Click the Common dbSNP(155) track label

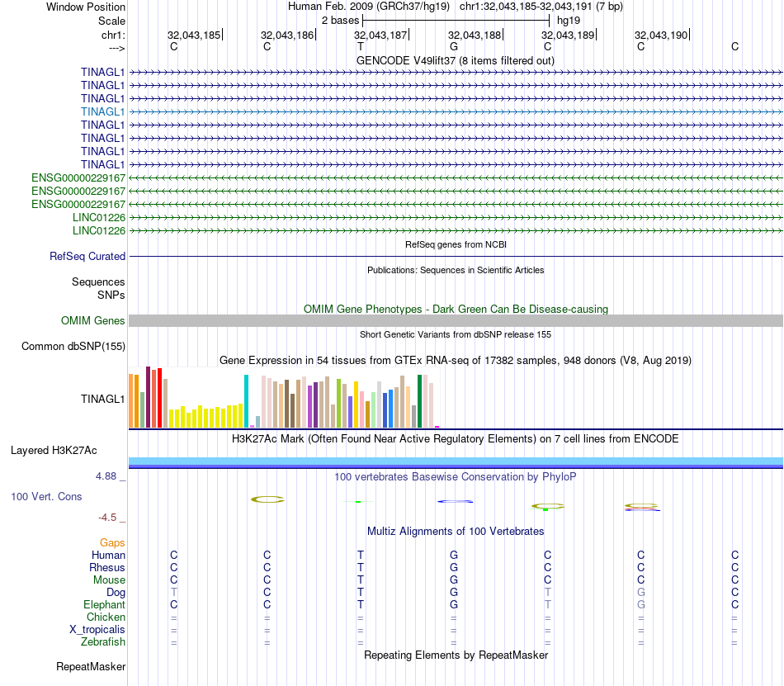[x=73, y=346]
